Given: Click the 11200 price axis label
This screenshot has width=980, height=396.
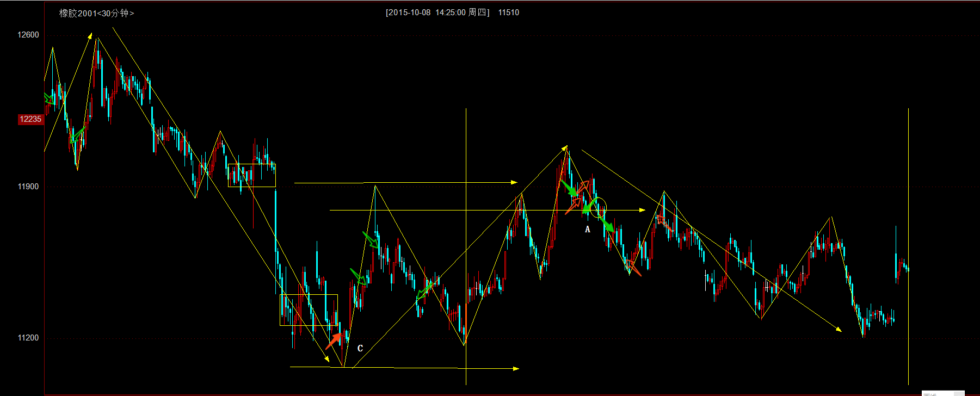Looking at the screenshot, I should 28,338.
